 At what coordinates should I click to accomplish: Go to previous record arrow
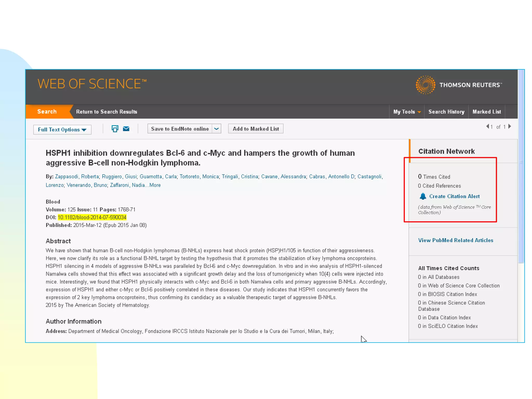click(488, 127)
